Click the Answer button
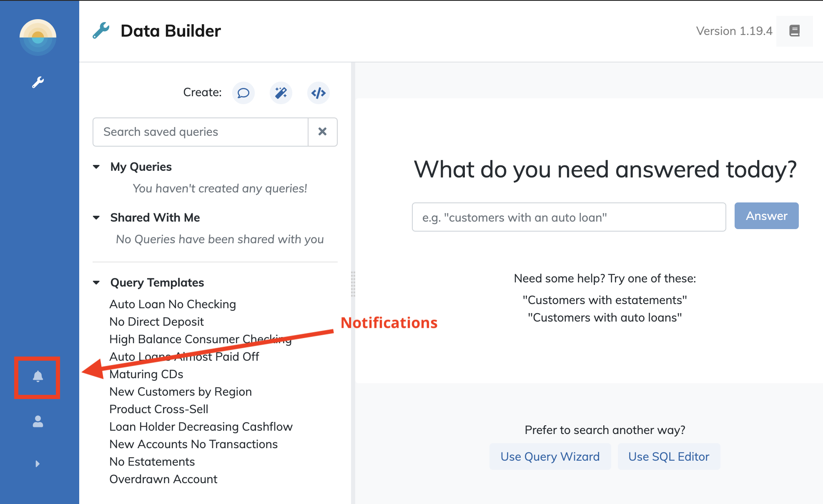 click(766, 216)
